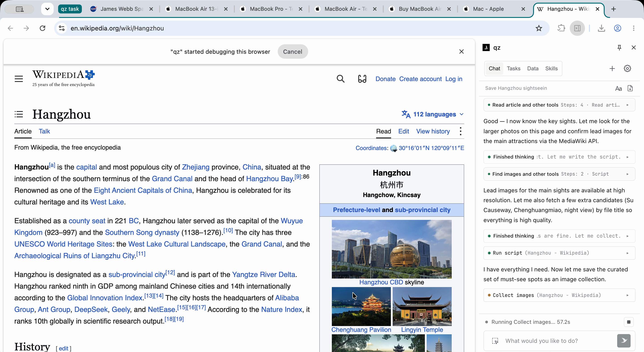Send the message with arrow button
644x352 pixels.
(x=624, y=341)
